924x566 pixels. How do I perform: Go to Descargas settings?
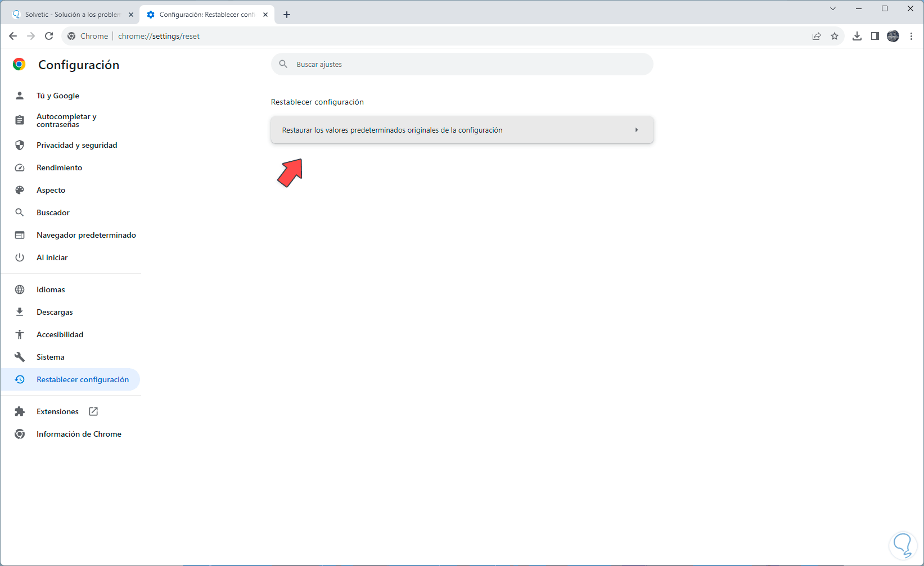(70, 312)
